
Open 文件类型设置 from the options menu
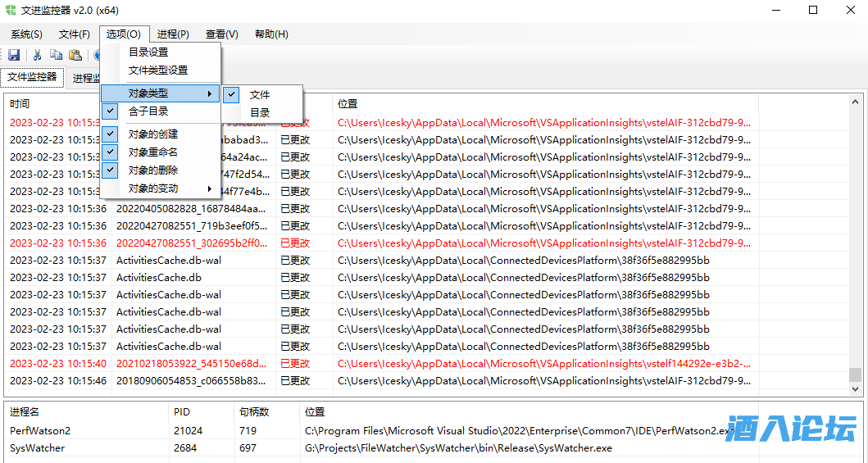[157, 70]
